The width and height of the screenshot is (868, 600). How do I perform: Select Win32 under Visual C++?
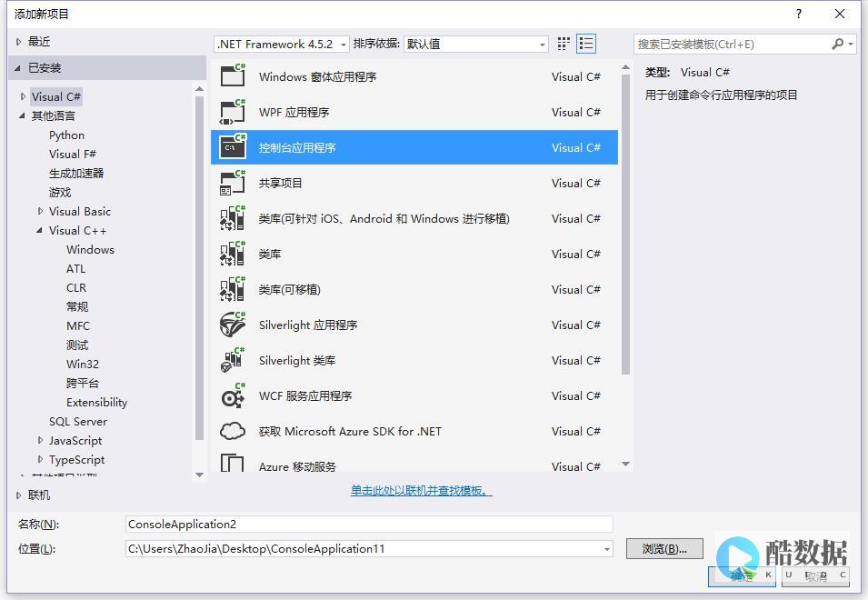click(x=83, y=365)
